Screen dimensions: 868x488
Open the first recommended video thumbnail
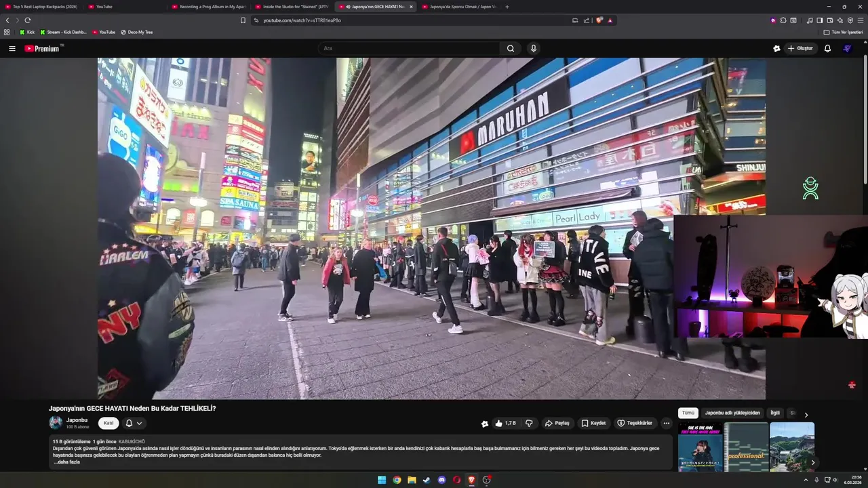[x=700, y=447]
